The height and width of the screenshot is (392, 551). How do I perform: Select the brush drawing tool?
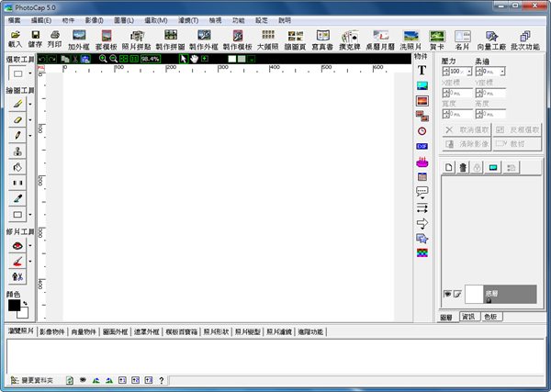click(x=17, y=104)
